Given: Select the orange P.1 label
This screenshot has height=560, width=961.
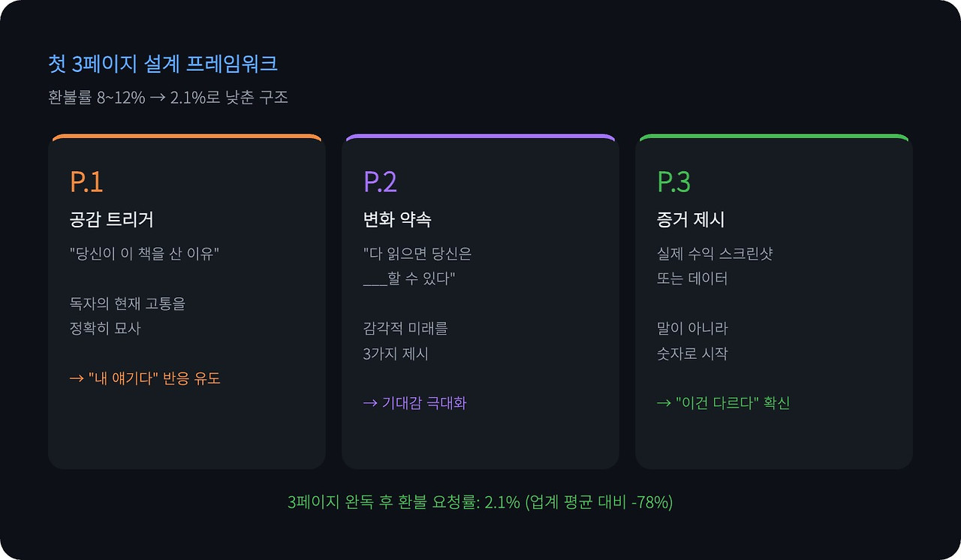Looking at the screenshot, I should 86,182.
